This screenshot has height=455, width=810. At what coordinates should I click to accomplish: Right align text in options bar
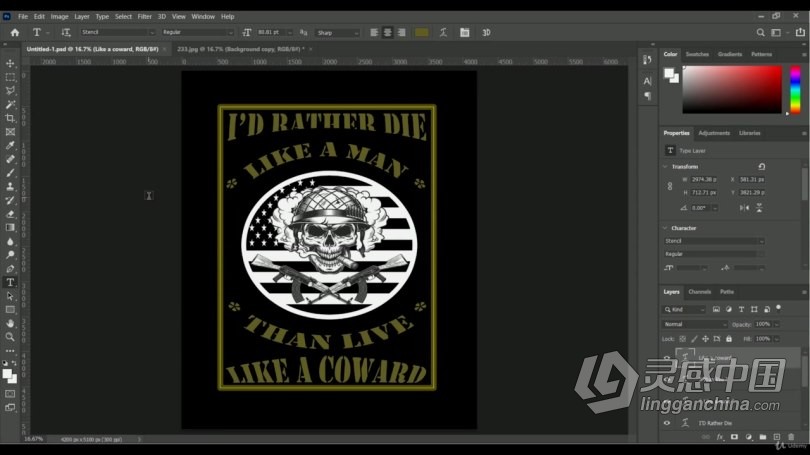pos(401,33)
